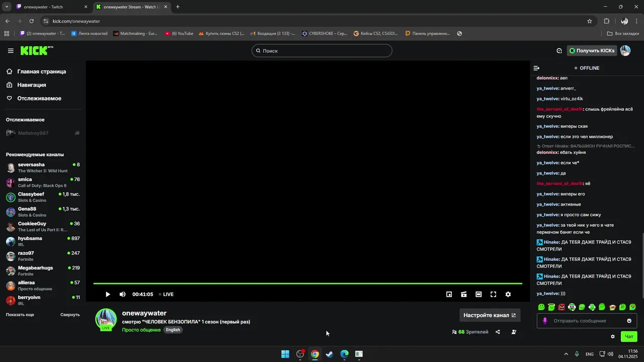Send message with the Чат button
Screen dimensions: 644x362
click(x=629, y=336)
